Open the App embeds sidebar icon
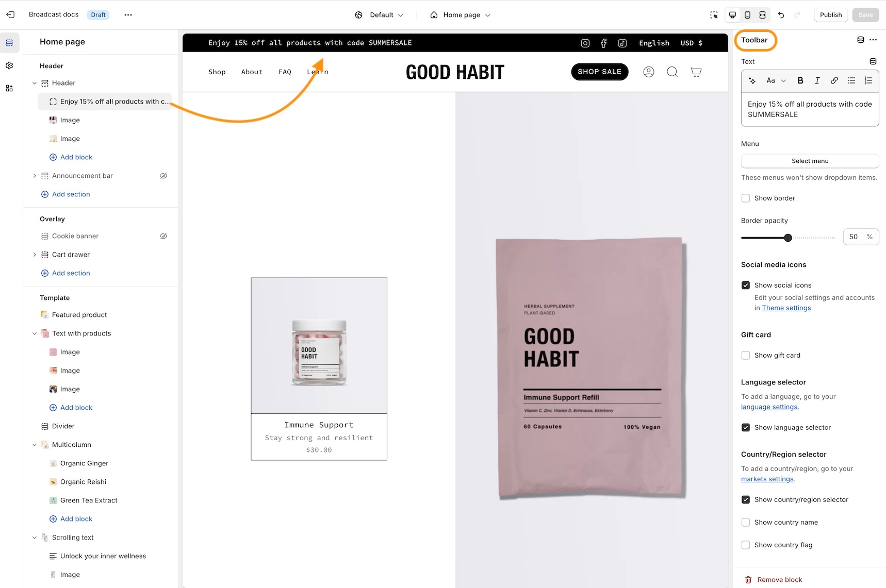886x588 pixels. (x=9, y=88)
